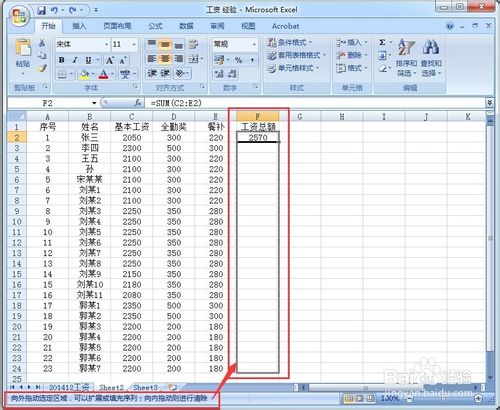This screenshot has height=410, width=500.
Task: Open font color red A swatch
Action: point(103,74)
